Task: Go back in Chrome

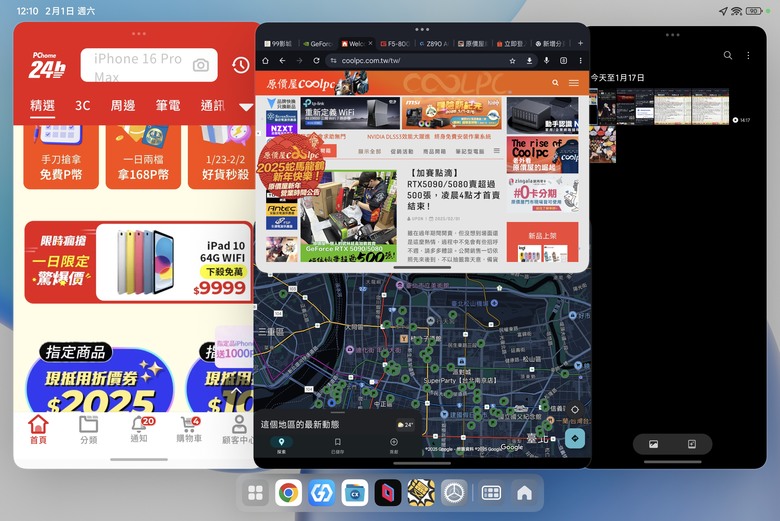Action: click(282, 61)
